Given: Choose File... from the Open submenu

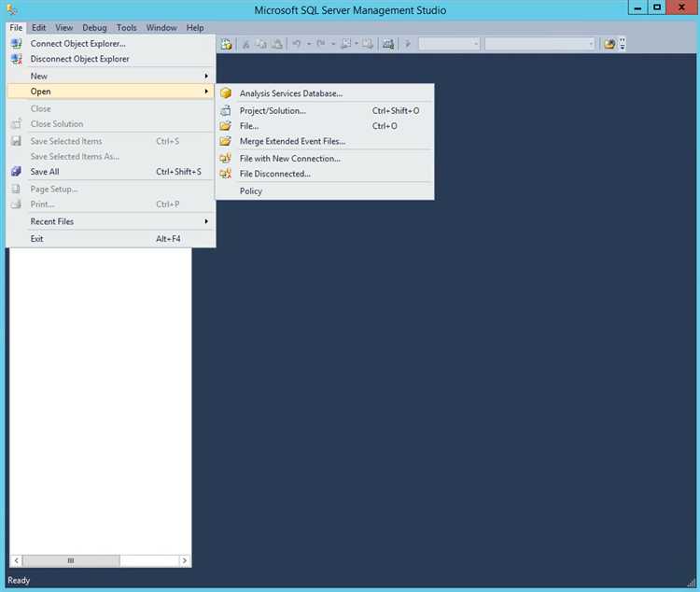Looking at the screenshot, I should [x=249, y=126].
